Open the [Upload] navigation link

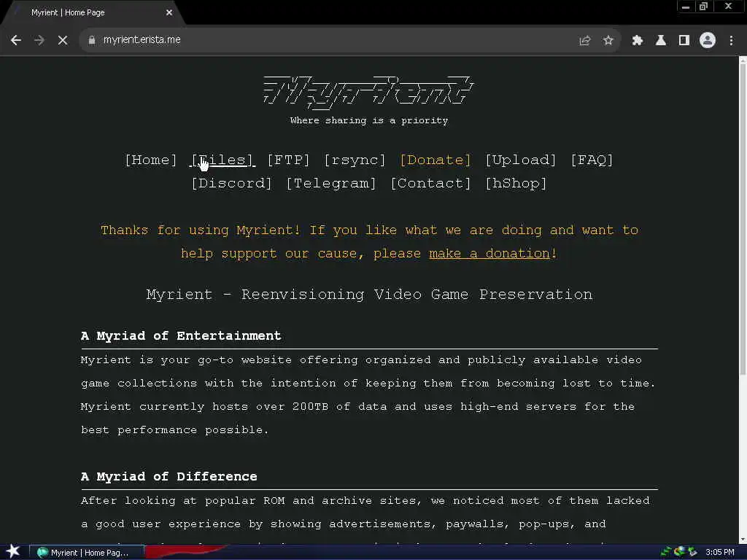coord(521,160)
